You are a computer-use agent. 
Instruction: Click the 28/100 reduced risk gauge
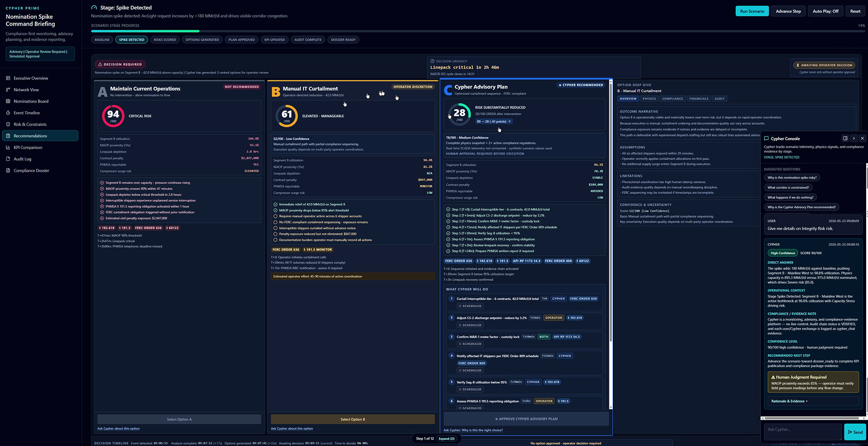[459, 114]
